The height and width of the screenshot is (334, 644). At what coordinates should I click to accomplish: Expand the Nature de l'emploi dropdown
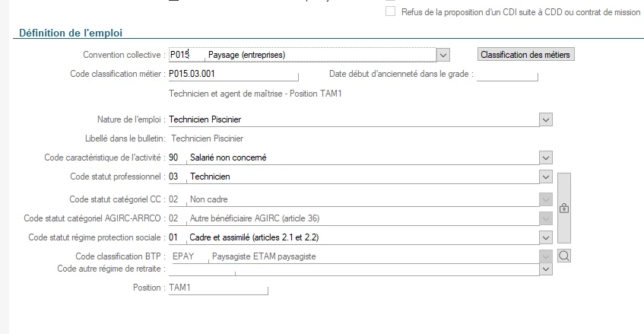(x=545, y=119)
